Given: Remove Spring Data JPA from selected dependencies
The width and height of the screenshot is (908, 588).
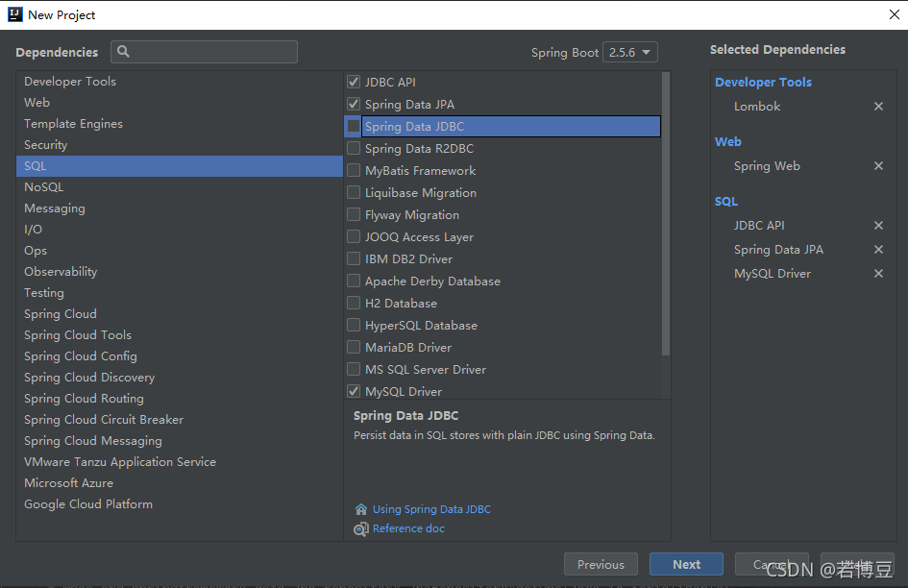Looking at the screenshot, I should pyautogui.click(x=878, y=249).
